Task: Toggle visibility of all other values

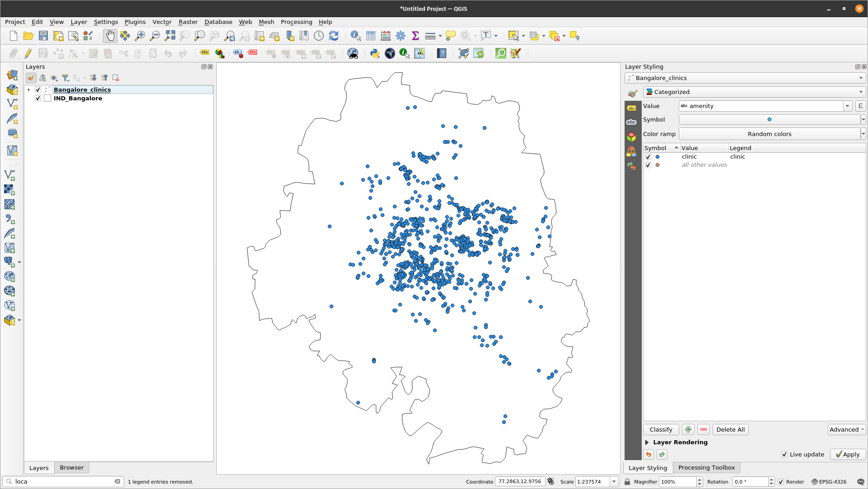Action: [648, 165]
